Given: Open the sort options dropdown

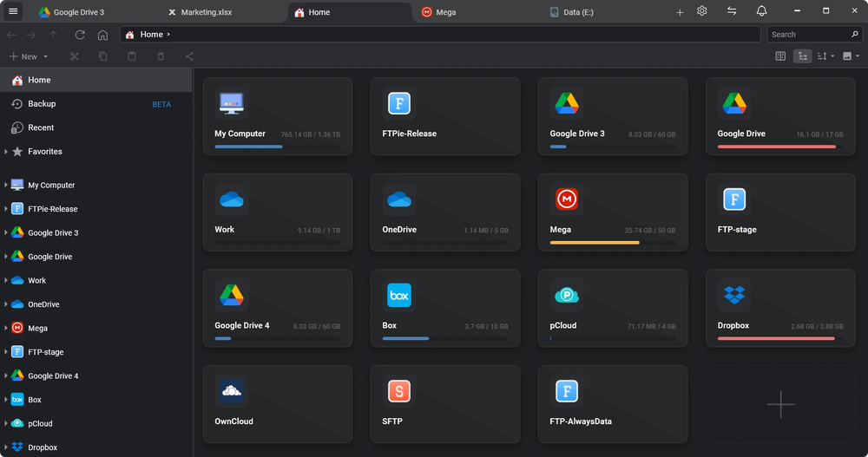Looking at the screenshot, I should [825, 56].
